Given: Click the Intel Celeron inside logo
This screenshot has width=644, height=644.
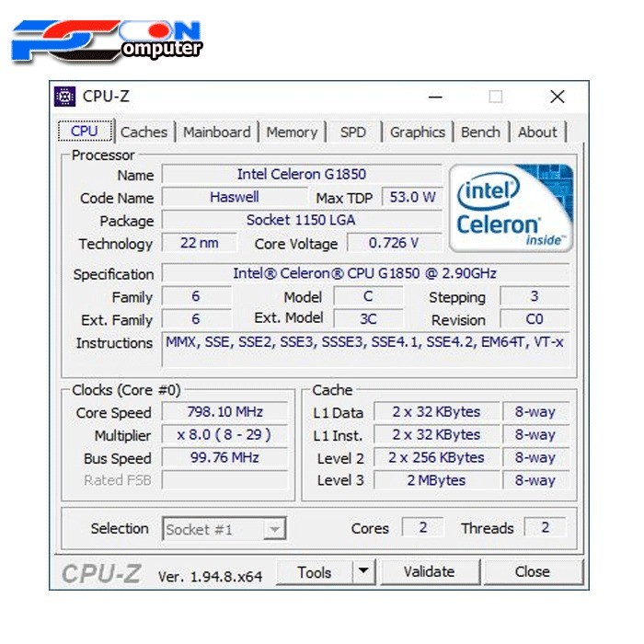Looking at the screenshot, I should pos(511,208).
